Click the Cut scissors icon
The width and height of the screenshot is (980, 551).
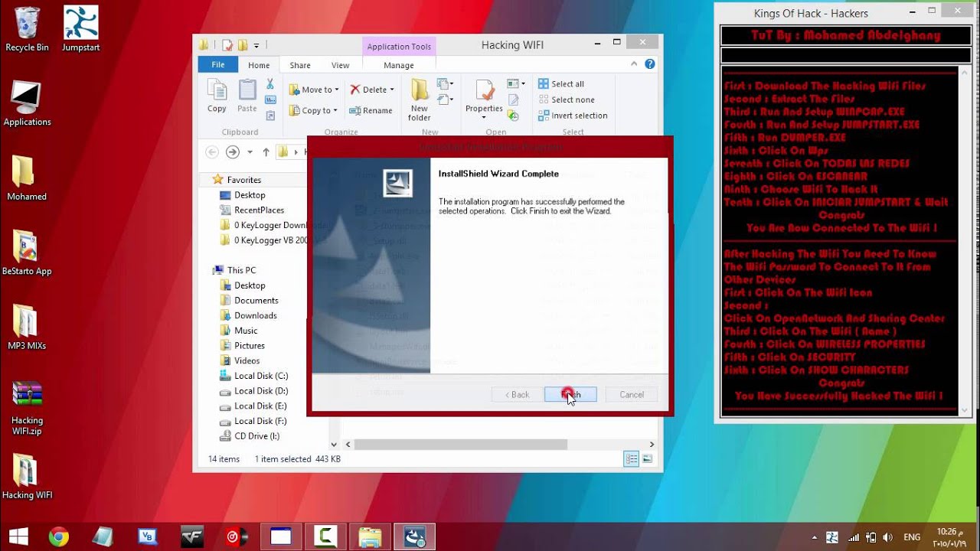[270, 84]
